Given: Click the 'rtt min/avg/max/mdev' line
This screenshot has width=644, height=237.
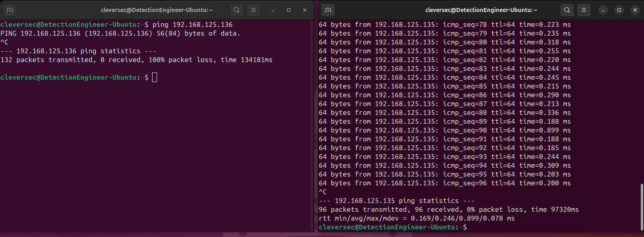Looking at the screenshot, I should (417, 219).
